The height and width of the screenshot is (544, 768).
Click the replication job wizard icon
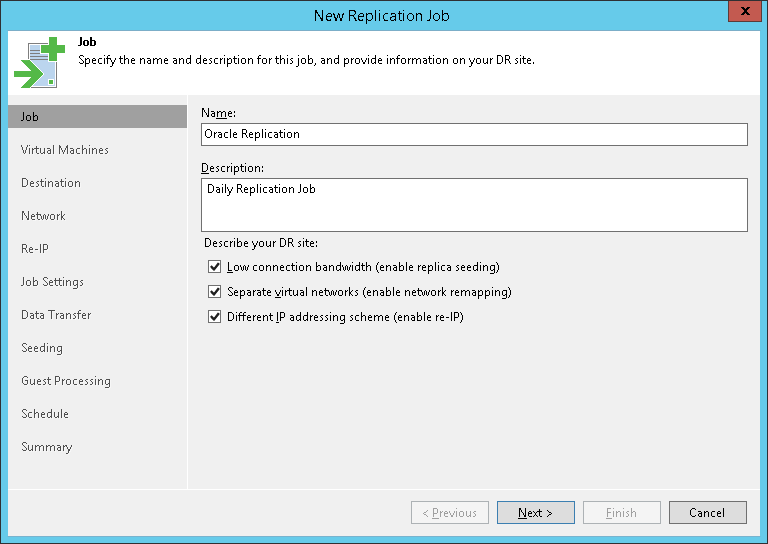[39, 62]
